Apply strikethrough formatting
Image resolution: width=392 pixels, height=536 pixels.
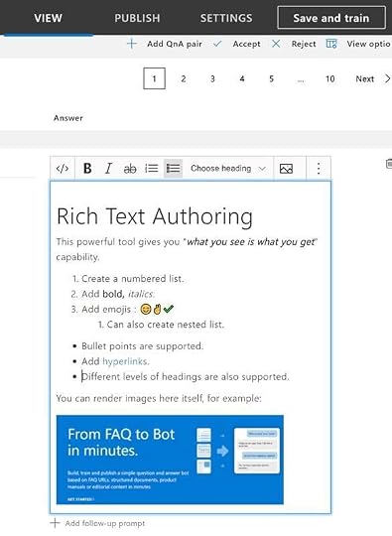(130, 168)
